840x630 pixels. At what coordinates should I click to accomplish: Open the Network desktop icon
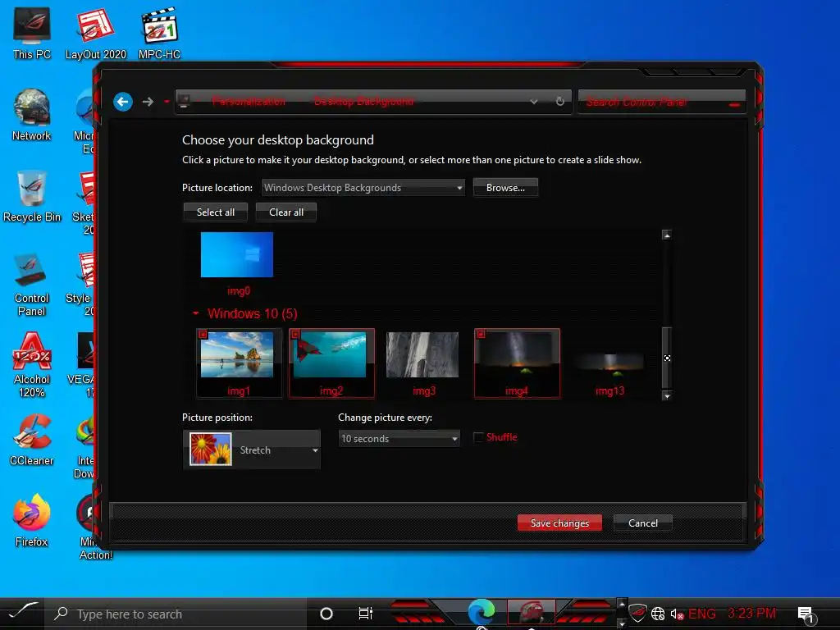[32, 115]
